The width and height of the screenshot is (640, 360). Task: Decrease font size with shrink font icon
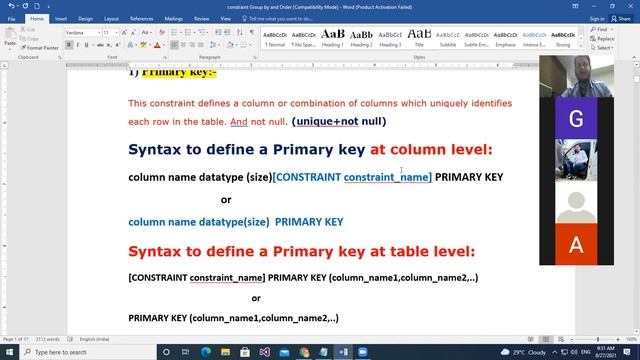coord(133,33)
